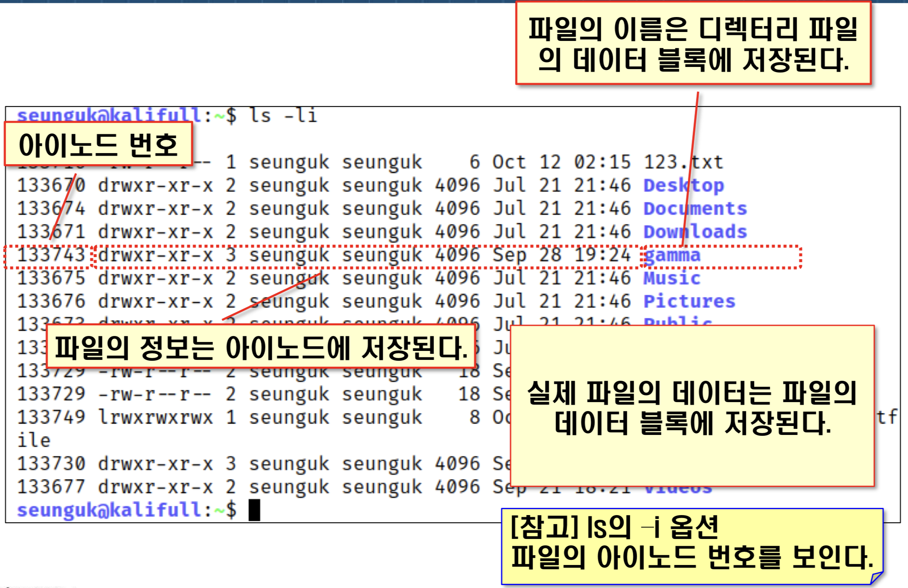Image resolution: width=908 pixels, height=588 pixels.
Task: Click the lrwxrwxrwx symbolic link permissions
Action: point(155,417)
